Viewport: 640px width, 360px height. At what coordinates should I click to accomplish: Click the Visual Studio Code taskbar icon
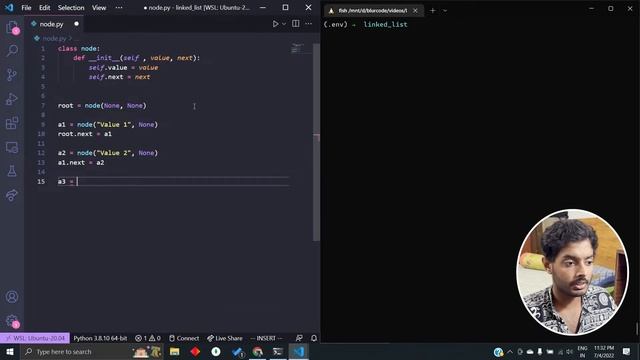pos(299,351)
